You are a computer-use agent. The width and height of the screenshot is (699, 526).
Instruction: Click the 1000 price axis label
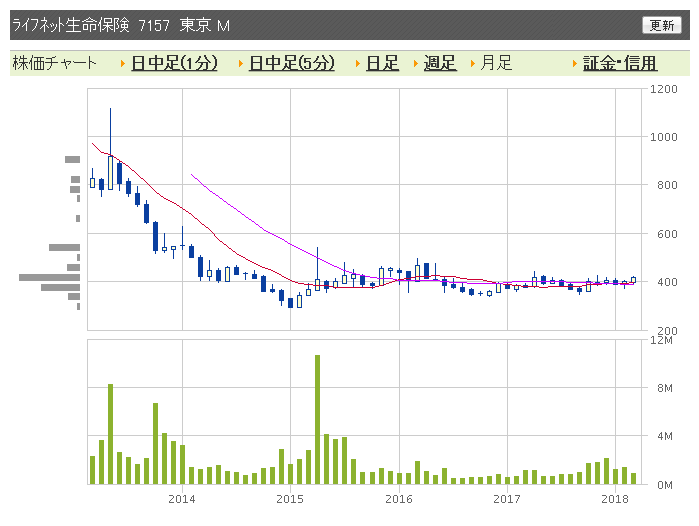(x=663, y=137)
